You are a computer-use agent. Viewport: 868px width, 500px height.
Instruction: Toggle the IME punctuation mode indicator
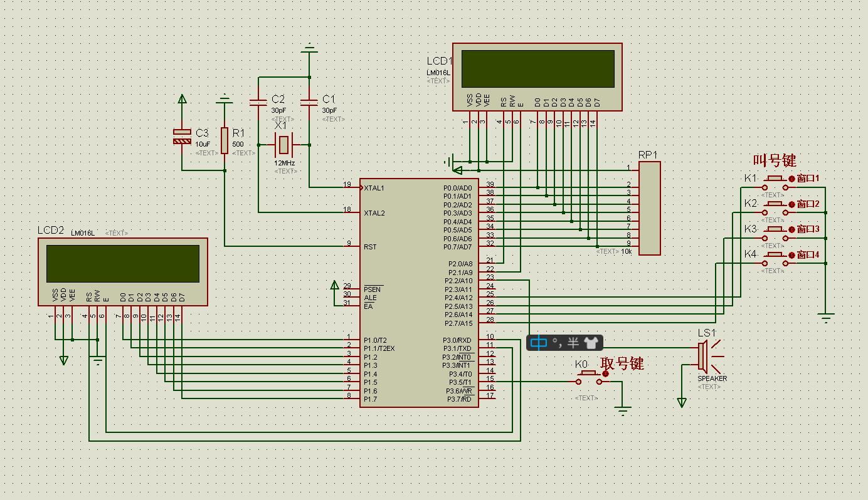(556, 342)
